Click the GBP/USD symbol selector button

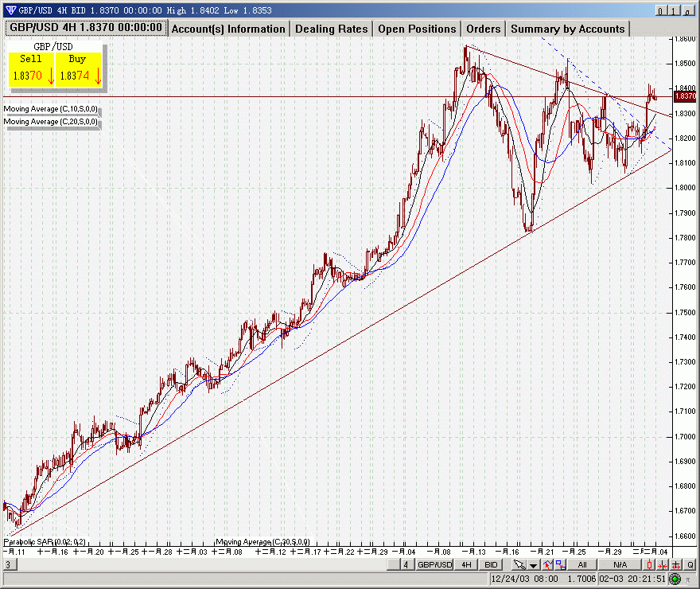[x=434, y=565]
